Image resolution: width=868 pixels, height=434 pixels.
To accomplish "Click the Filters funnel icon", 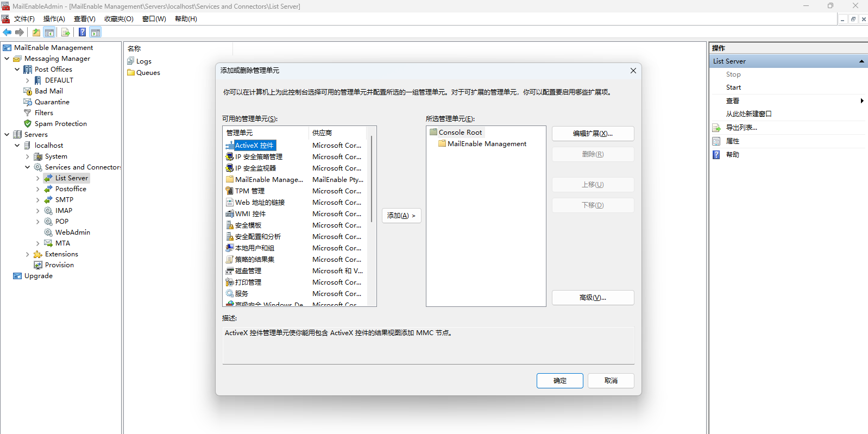I will point(28,113).
